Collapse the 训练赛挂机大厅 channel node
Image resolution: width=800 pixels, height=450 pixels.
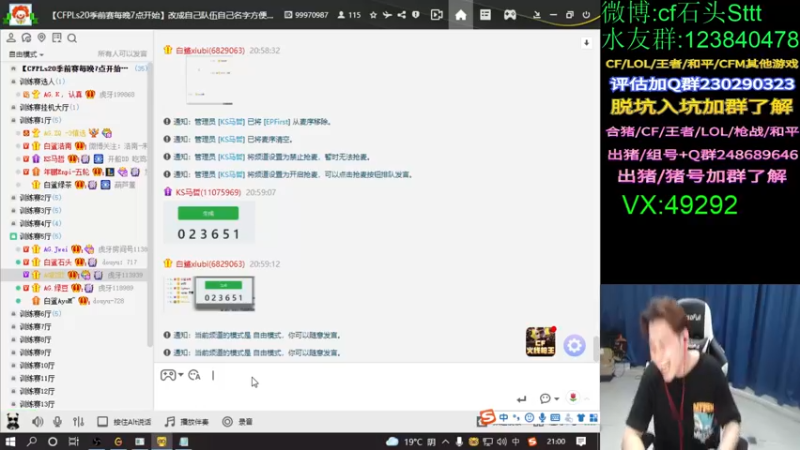click(13, 107)
